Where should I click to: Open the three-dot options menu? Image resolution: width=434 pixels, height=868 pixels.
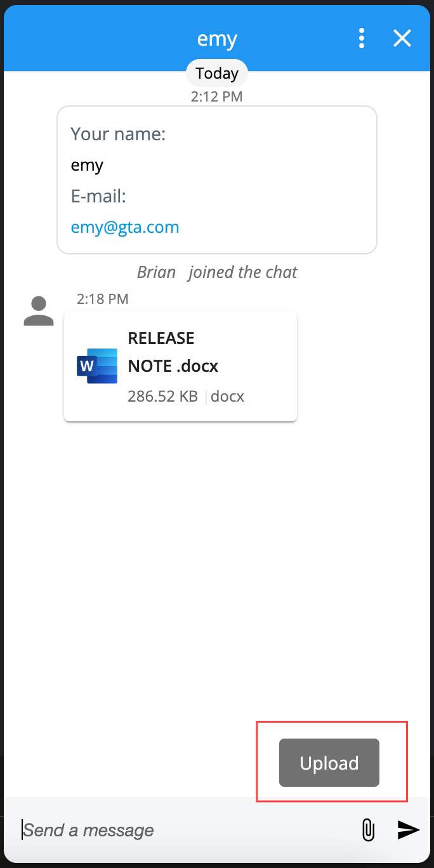point(361,39)
